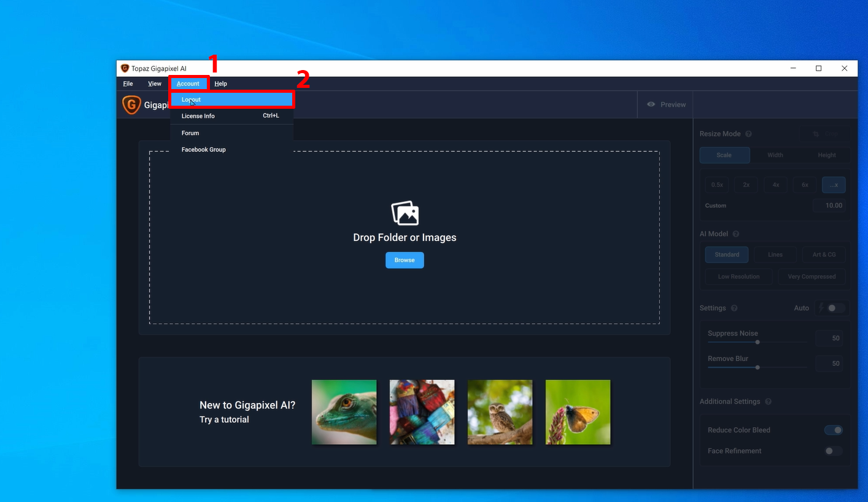Choose the 6x scale preset
The width and height of the screenshot is (868, 502).
805,185
